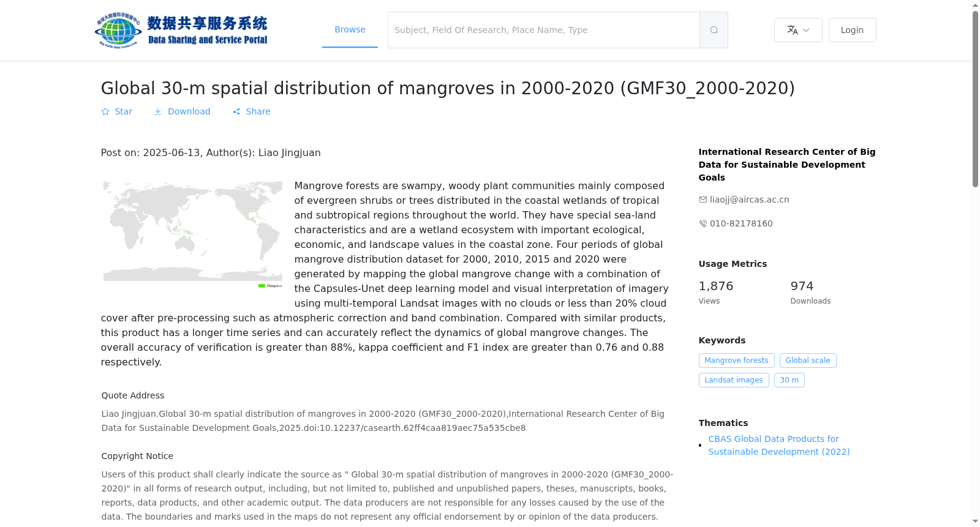
Task: Click the Share link text
Action: pos(258,111)
